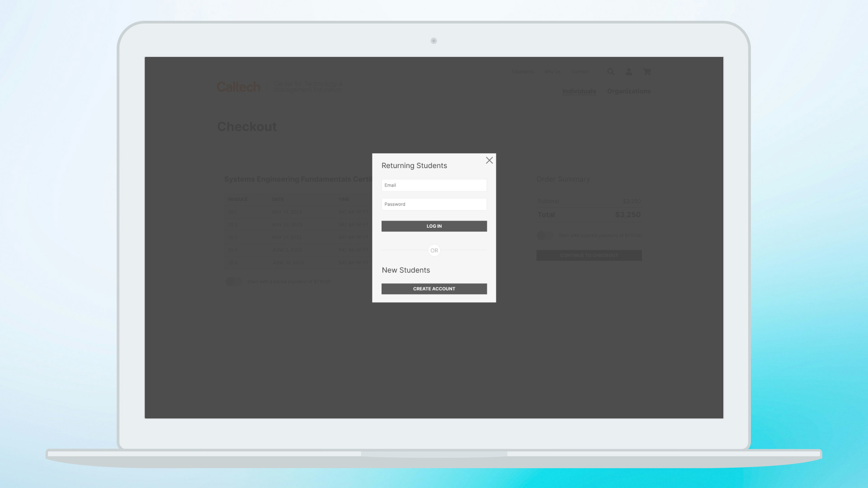This screenshot has height=488, width=868.
Task: Select the Organizations tab
Action: pyautogui.click(x=629, y=91)
